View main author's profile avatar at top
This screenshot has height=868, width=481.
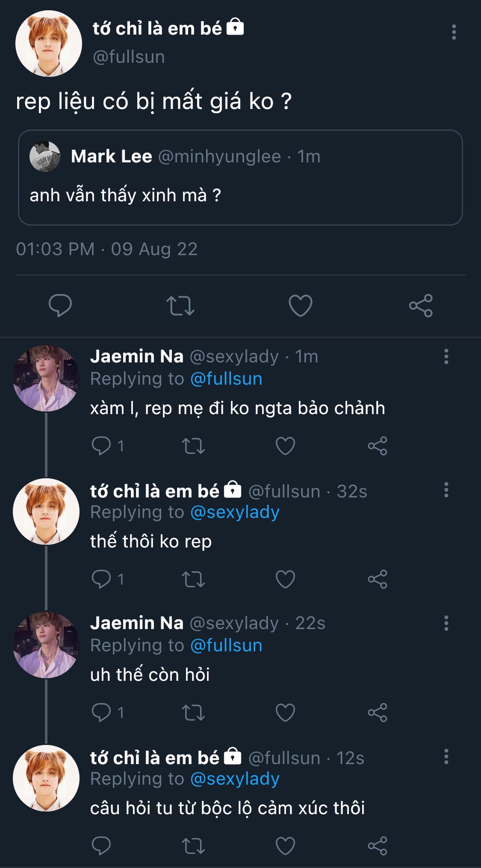tap(48, 44)
